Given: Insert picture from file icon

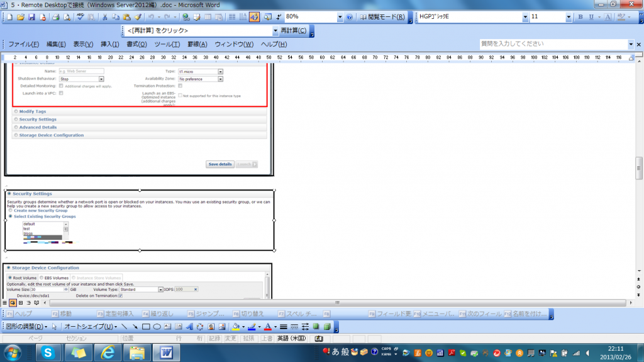Looking at the screenshot, I should tap(222, 327).
